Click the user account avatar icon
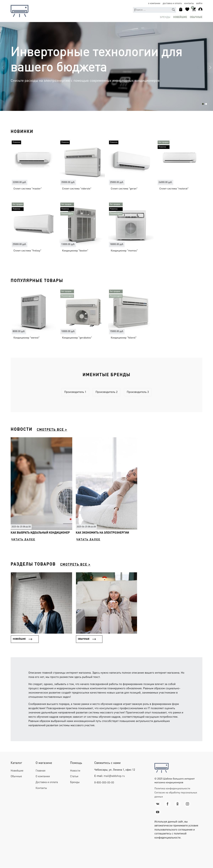Viewport: 213px width, 868px height. (x=200, y=9)
